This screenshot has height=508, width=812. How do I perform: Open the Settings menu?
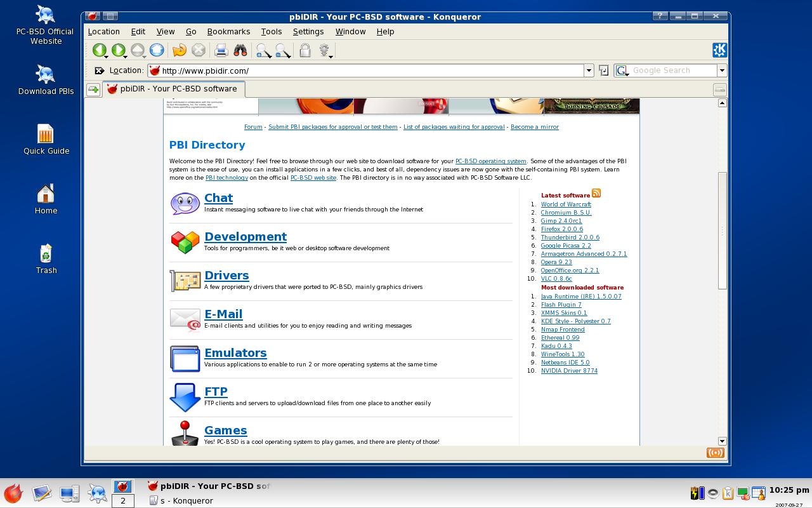click(x=308, y=31)
